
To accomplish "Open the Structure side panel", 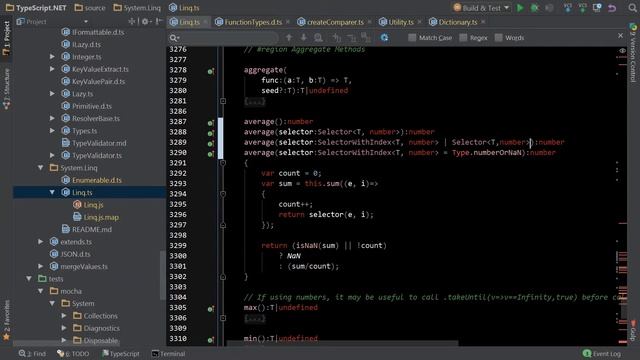I will [6, 89].
